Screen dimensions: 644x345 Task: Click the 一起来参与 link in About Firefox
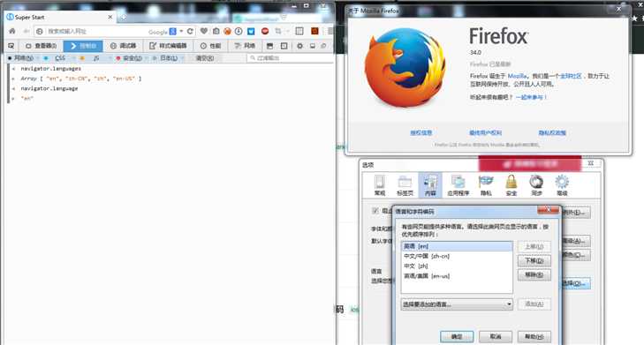click(x=531, y=97)
